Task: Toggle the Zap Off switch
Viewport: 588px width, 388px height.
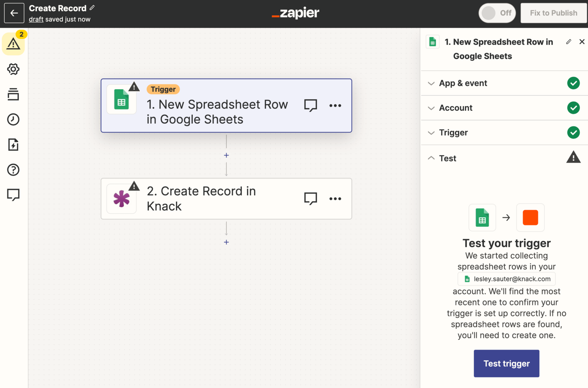Action: (497, 13)
